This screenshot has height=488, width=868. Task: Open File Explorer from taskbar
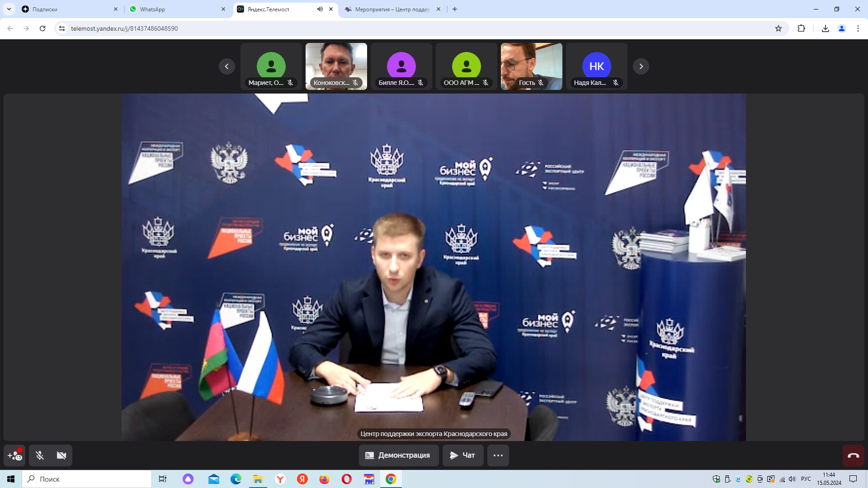(x=258, y=479)
